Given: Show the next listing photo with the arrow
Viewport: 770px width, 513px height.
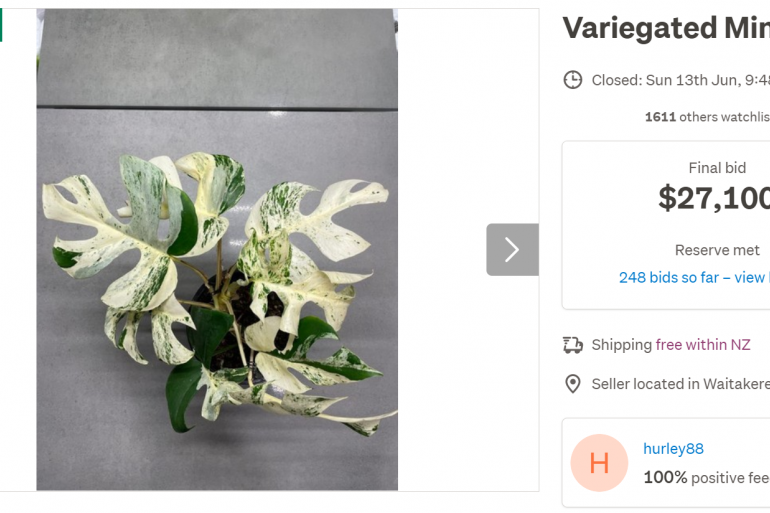Looking at the screenshot, I should point(512,249).
